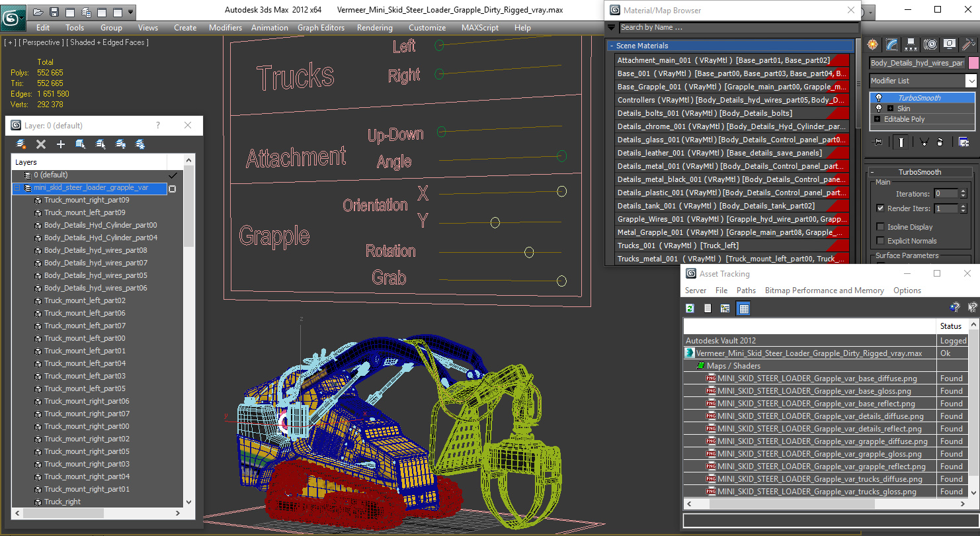This screenshot has height=536, width=980.
Task: Toggle current-layer checkmark for 0 (default) layer
Action: click(173, 175)
